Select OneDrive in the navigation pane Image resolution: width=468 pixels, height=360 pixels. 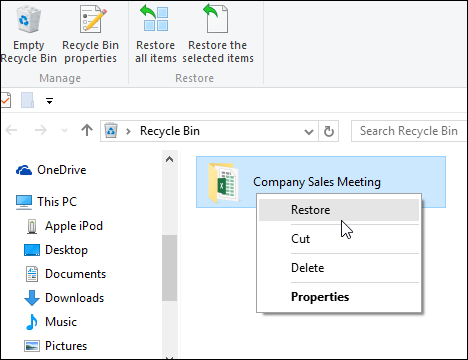[x=51, y=170]
